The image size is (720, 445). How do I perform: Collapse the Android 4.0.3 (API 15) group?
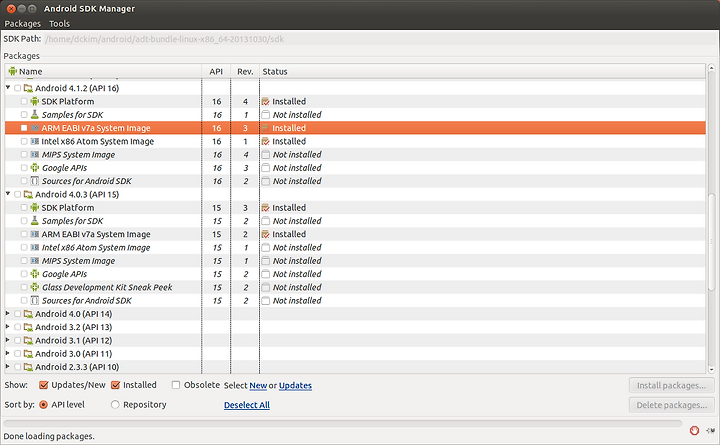click(8, 194)
